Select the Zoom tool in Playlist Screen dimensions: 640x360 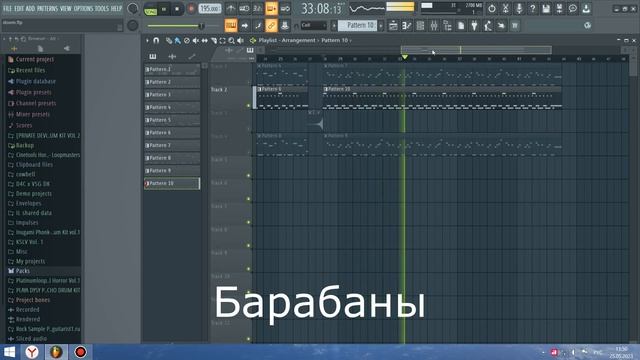tap(231, 40)
